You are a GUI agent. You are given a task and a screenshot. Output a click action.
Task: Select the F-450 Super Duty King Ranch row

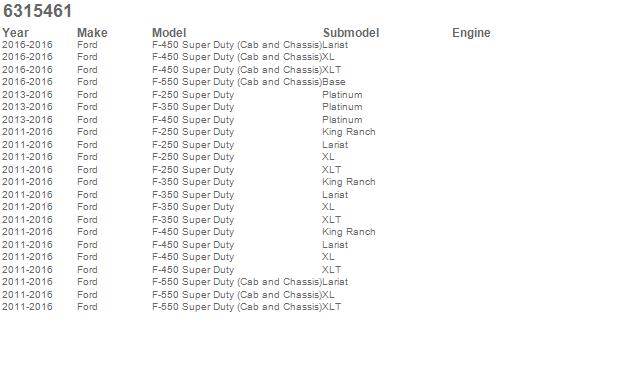189,232
